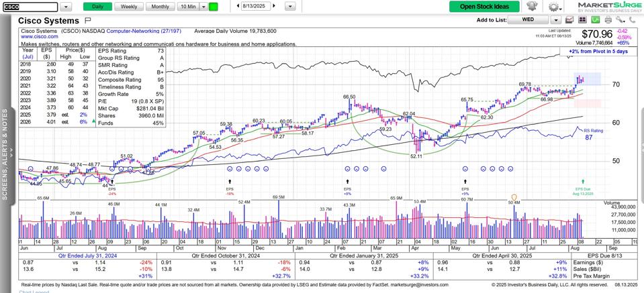This screenshot has height=293, width=644.
Task: Expand the dropdown next to the CSCO symbol box
Action: pos(66,7)
